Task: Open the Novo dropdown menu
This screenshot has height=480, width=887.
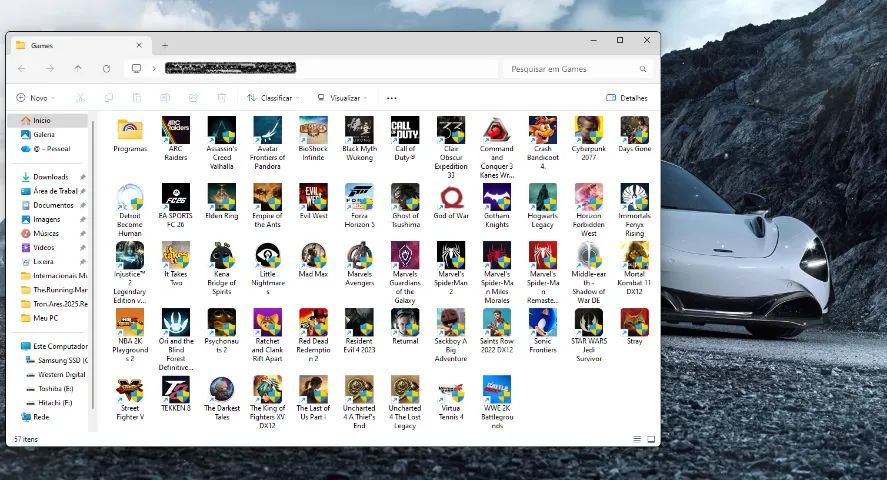Action: [36, 98]
